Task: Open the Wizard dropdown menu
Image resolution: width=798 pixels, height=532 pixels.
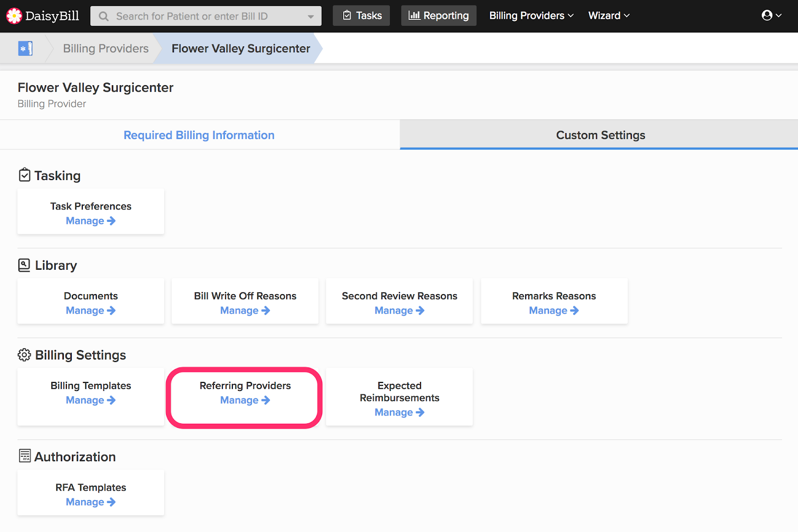Action: click(609, 15)
